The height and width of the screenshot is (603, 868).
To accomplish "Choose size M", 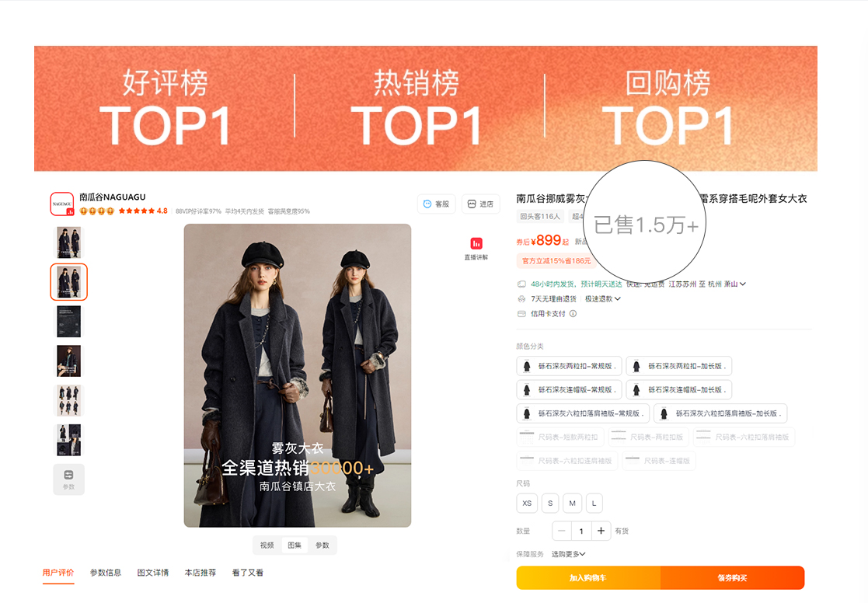I will coord(573,504).
